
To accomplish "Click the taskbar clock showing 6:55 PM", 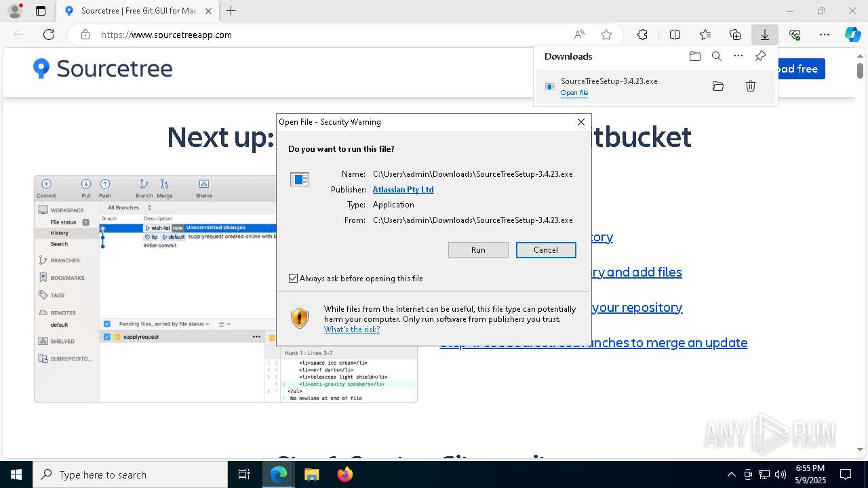I will 810,474.
